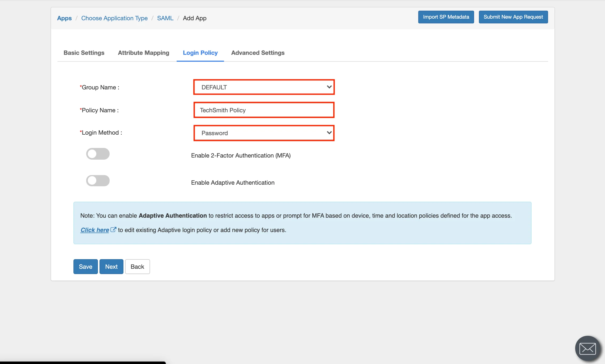This screenshot has height=364, width=605.
Task: Select Password from Login Method dropdown
Action: [x=264, y=133]
